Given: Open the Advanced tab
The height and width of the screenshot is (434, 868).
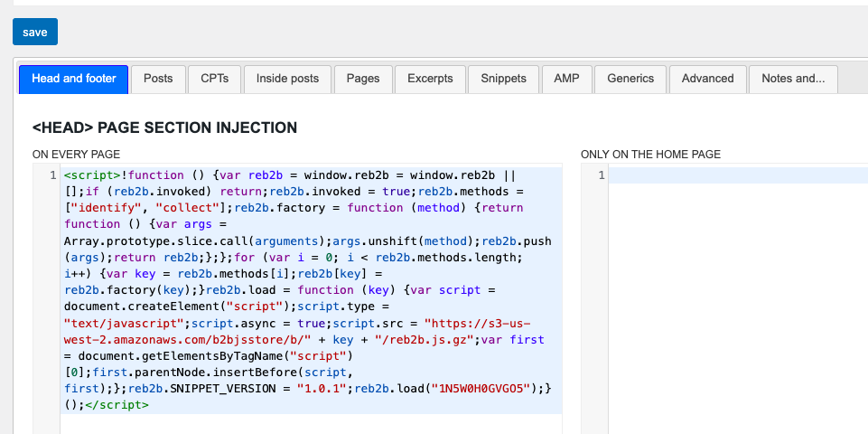Looking at the screenshot, I should tap(707, 79).
